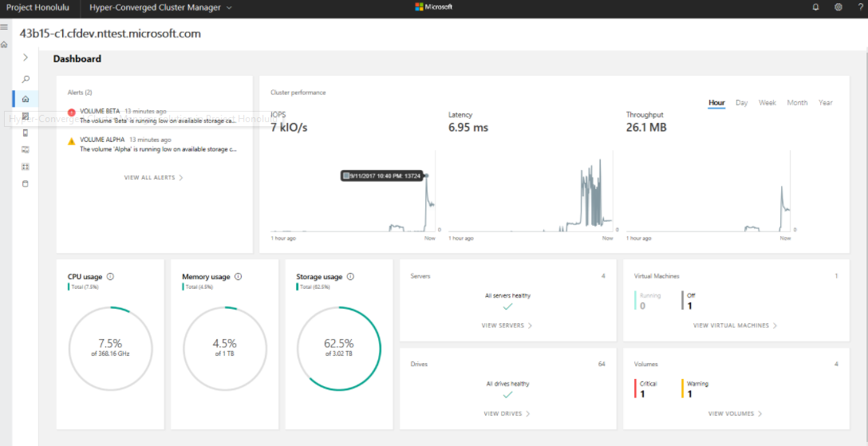Click the Volume Beta critical alert
The height and width of the screenshot is (446, 868).
pyautogui.click(x=153, y=116)
